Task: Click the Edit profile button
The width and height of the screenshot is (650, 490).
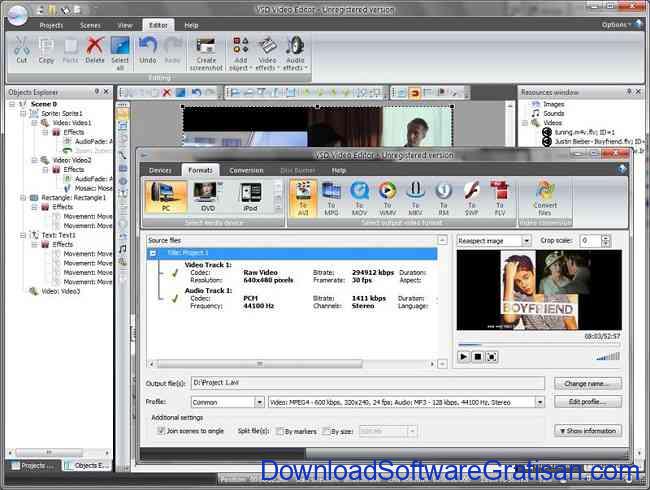Action: coord(588,401)
